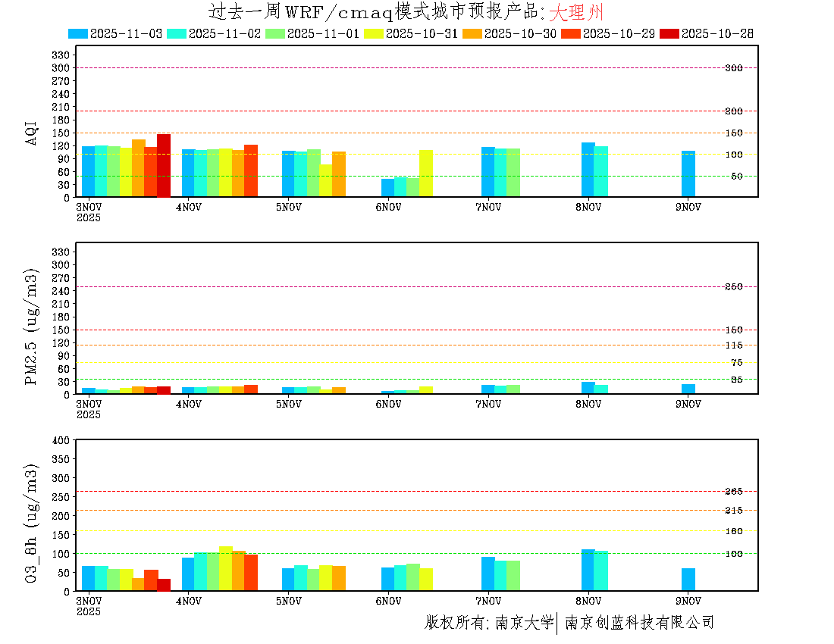Click the 2025-11-02 cyan legend swatch
834x644 pixels.
[177, 33]
